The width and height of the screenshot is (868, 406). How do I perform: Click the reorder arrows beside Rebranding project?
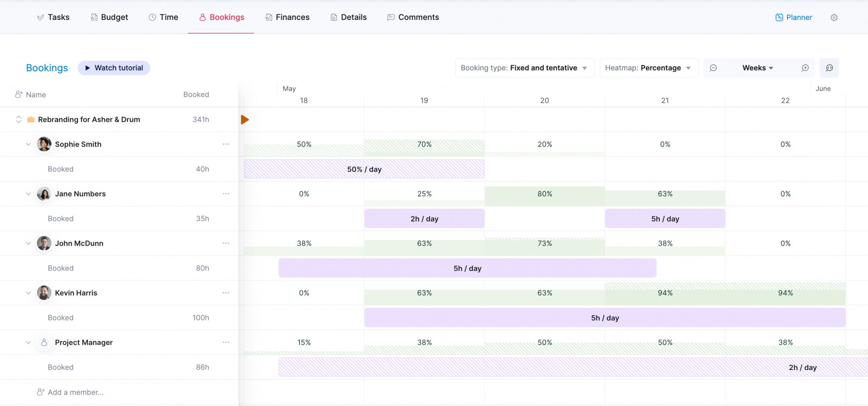pyautogui.click(x=19, y=119)
